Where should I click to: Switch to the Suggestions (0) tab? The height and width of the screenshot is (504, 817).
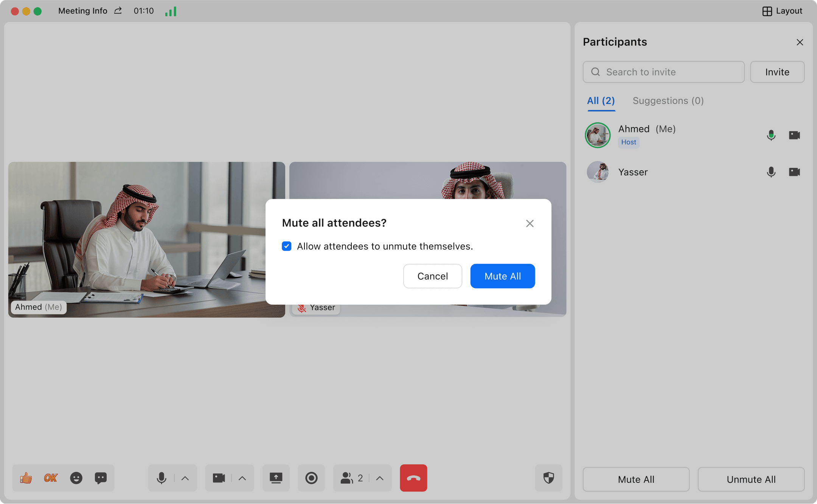(x=668, y=101)
